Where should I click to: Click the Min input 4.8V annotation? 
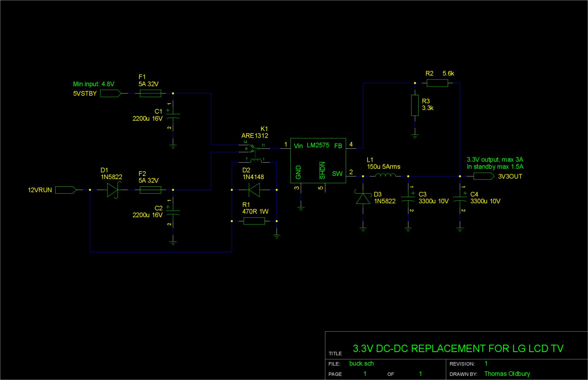[93, 84]
